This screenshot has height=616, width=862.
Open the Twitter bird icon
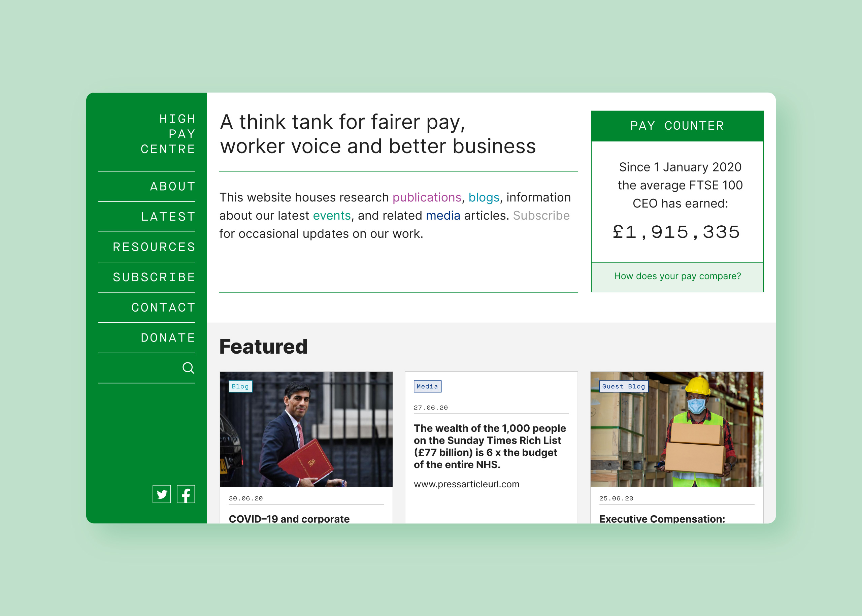(x=162, y=494)
